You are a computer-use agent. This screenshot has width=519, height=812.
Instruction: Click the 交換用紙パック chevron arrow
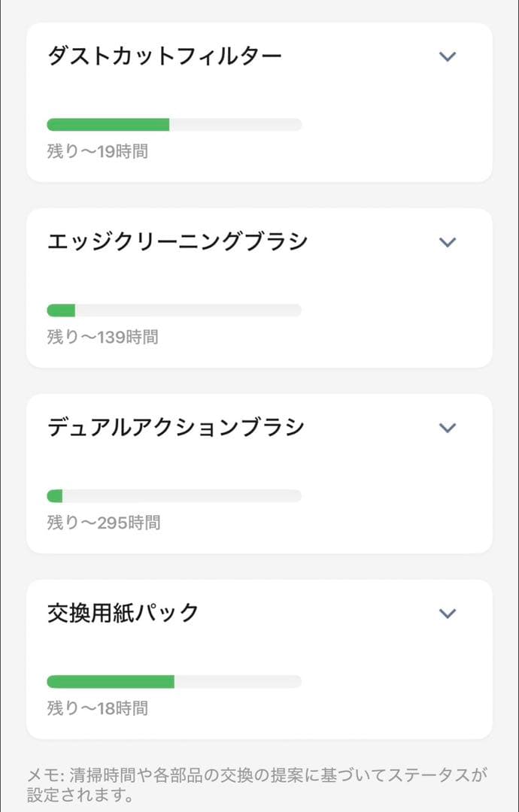pos(448,613)
